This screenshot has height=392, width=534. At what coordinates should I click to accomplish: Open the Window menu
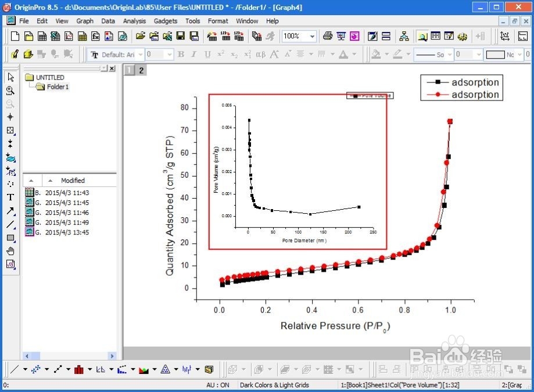pos(247,21)
